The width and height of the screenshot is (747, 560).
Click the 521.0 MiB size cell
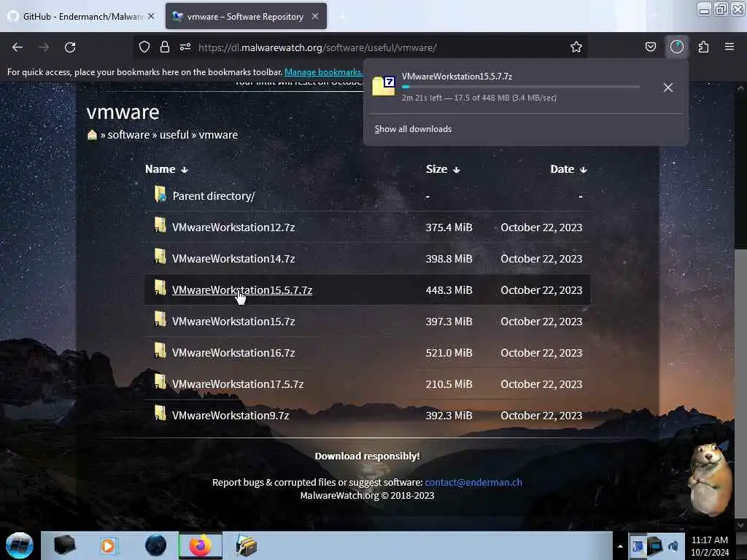[449, 353]
